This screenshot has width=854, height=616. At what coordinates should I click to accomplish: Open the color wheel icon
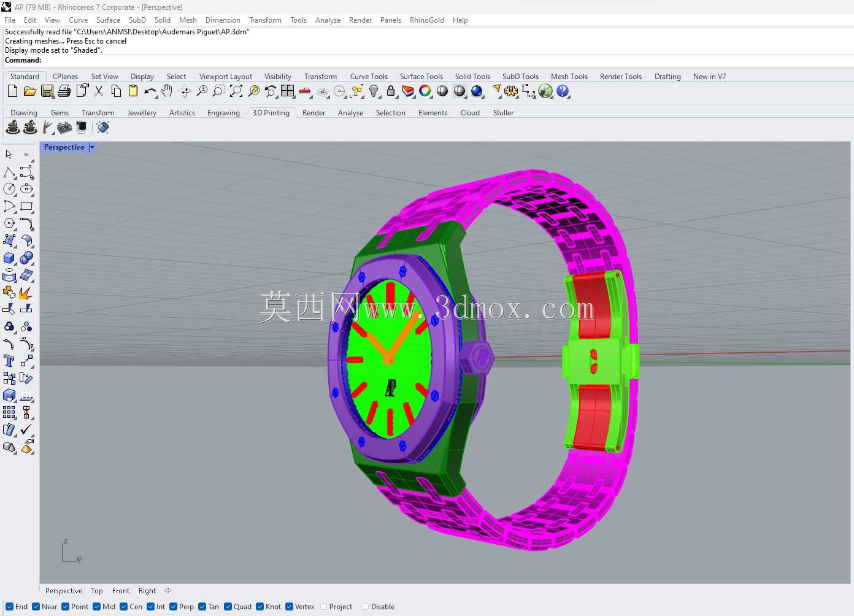425,91
